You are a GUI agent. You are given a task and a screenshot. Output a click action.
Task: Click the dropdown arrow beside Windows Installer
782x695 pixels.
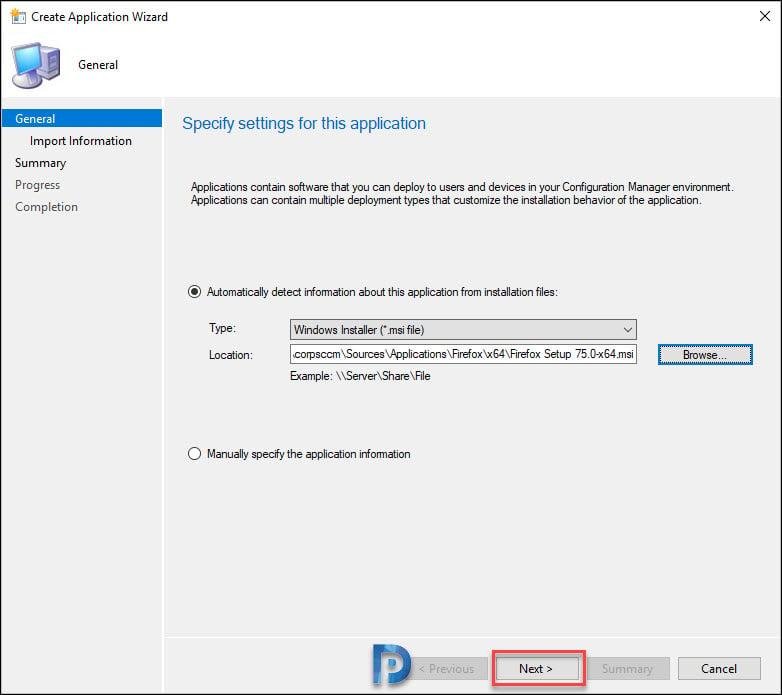[x=627, y=329]
